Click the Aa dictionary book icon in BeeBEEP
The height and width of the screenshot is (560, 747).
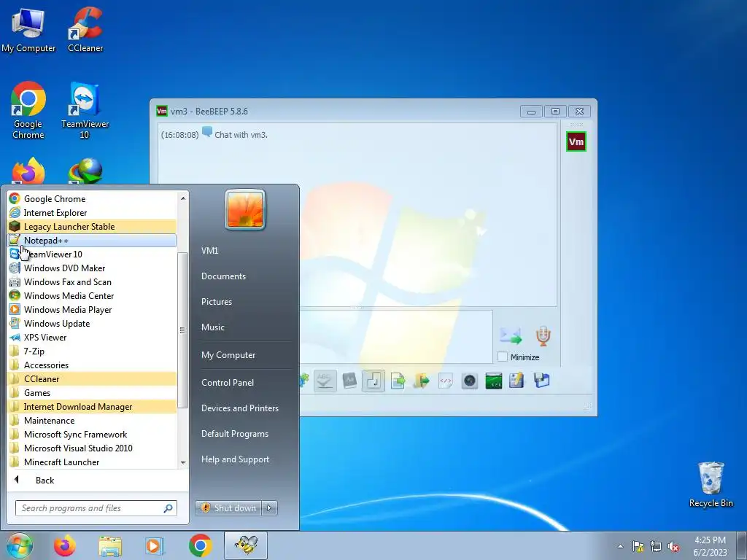click(349, 381)
